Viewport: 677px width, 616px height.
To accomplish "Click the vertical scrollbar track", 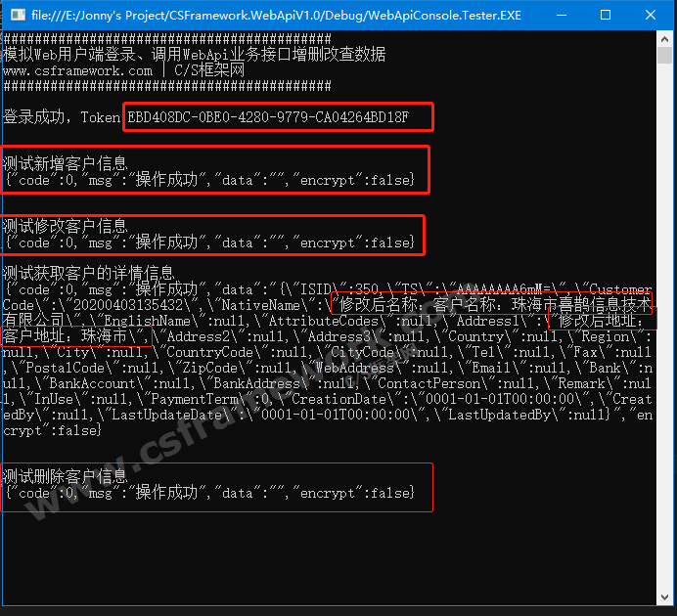I will pos(665,391).
